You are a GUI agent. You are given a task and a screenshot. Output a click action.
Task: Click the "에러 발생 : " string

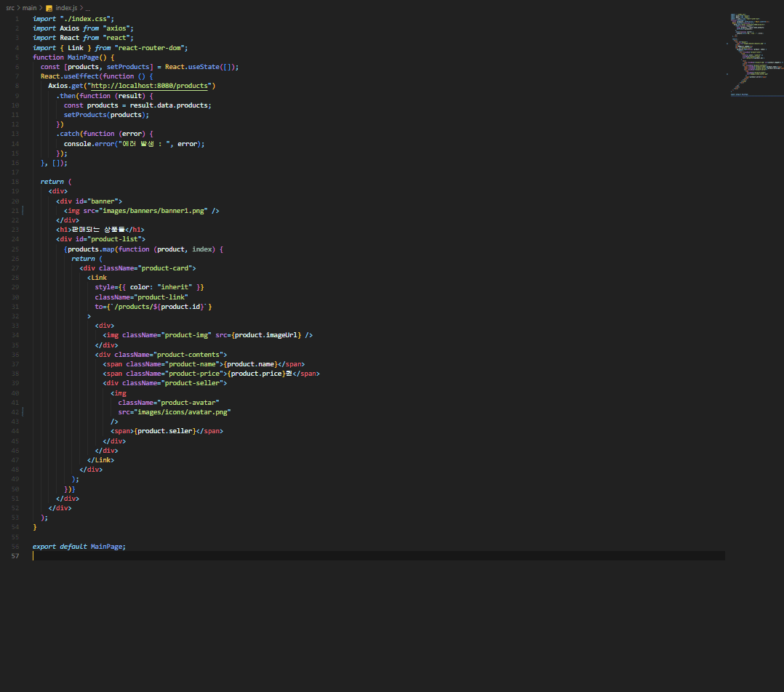click(145, 144)
